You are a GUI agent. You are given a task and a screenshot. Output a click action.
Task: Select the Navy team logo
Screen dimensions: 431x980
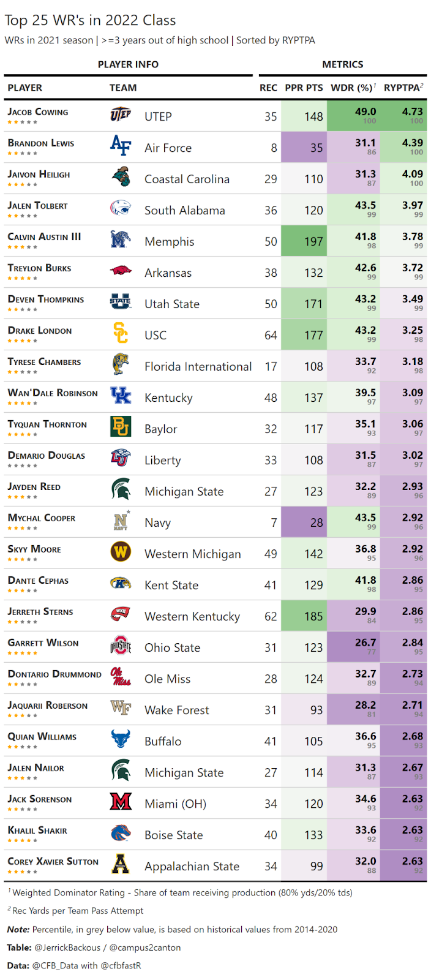point(121,521)
